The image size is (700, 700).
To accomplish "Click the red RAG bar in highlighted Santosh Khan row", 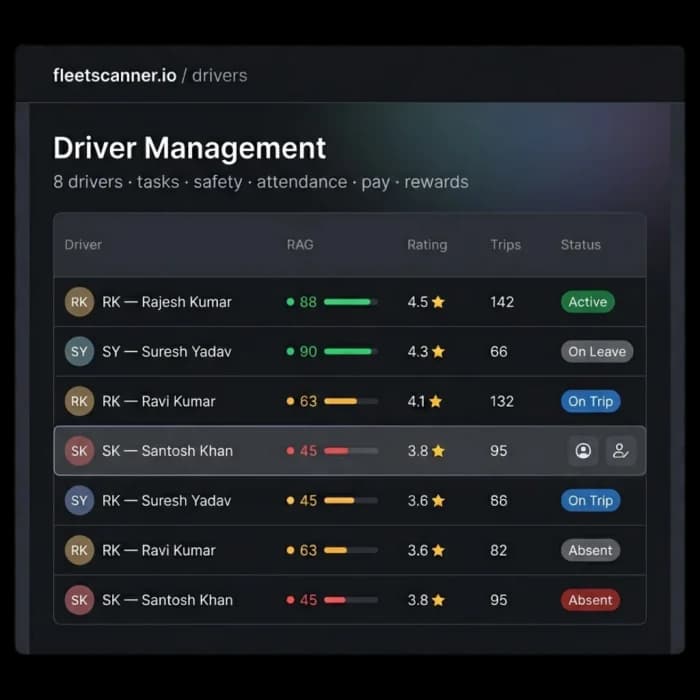I will click(x=351, y=450).
